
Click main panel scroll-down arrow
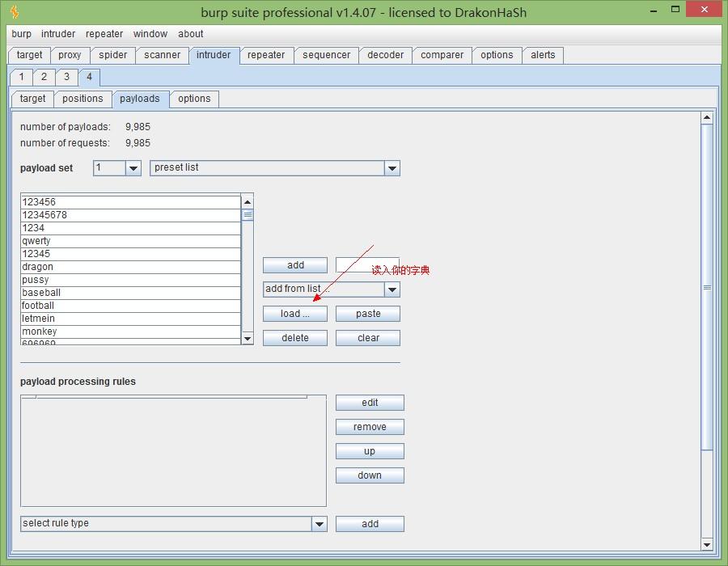coord(706,544)
